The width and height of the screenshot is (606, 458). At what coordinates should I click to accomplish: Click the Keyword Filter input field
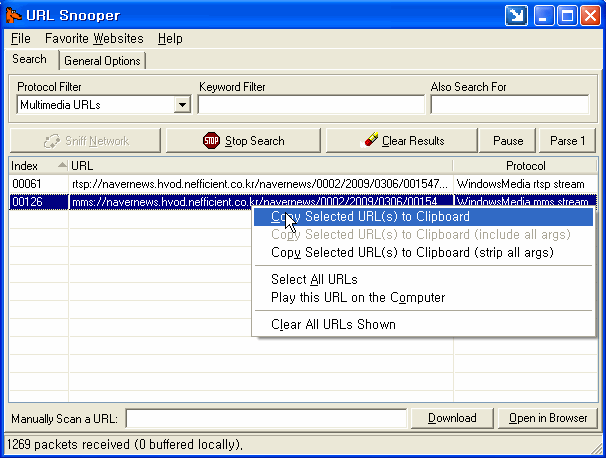click(311, 105)
